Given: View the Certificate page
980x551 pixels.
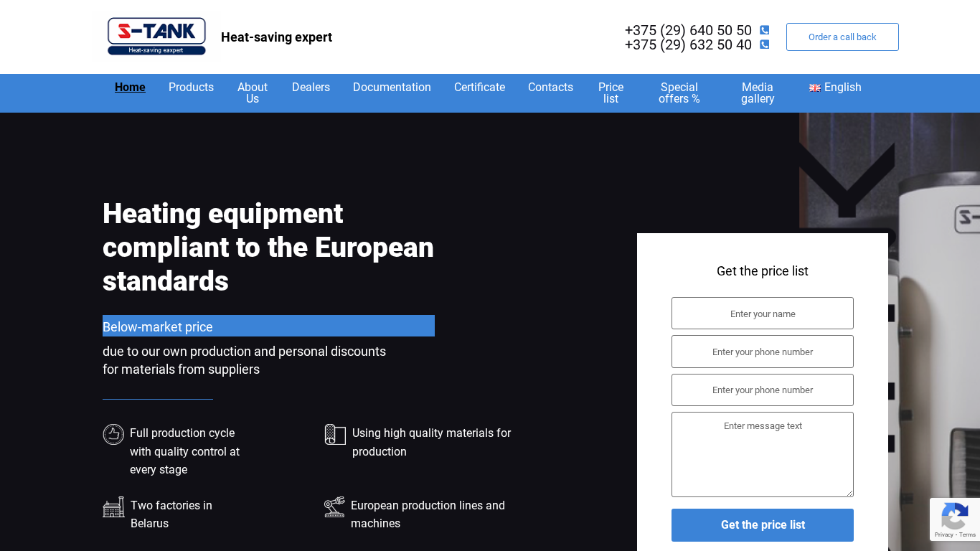Looking at the screenshot, I should click(479, 88).
